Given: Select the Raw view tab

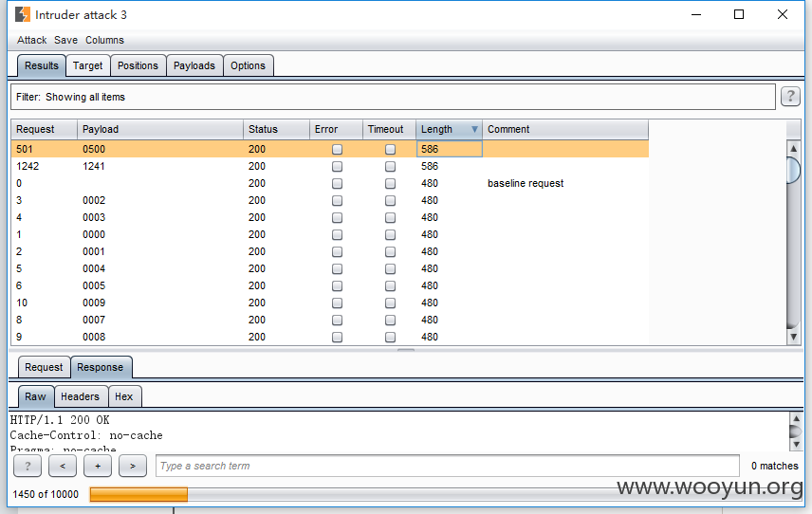Looking at the screenshot, I should (x=35, y=396).
